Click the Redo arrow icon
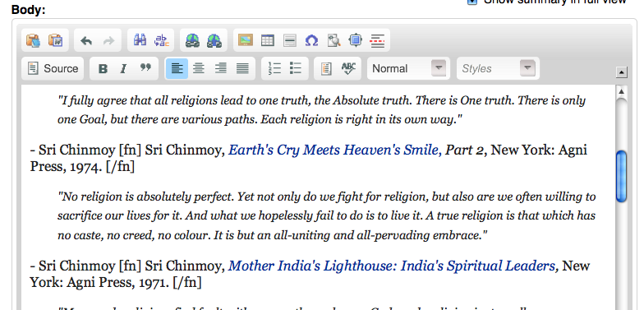Viewport: 644px width, 310px height. pos(108,40)
